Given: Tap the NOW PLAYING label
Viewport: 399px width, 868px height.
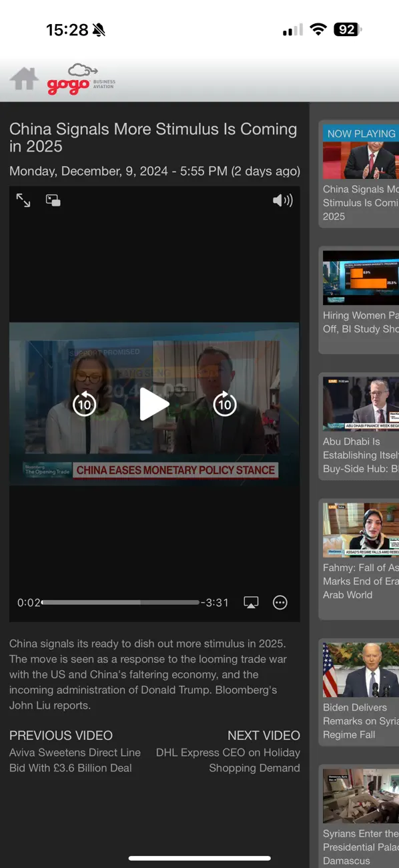Looking at the screenshot, I should coord(361,134).
